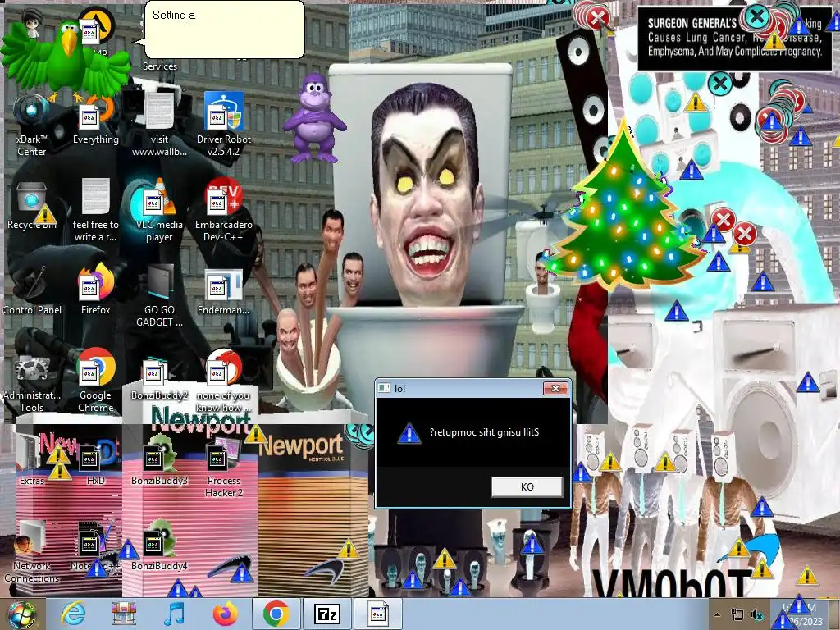The width and height of the screenshot is (840, 630).
Task: Open Network Connections desktop icon
Action: (x=31, y=552)
